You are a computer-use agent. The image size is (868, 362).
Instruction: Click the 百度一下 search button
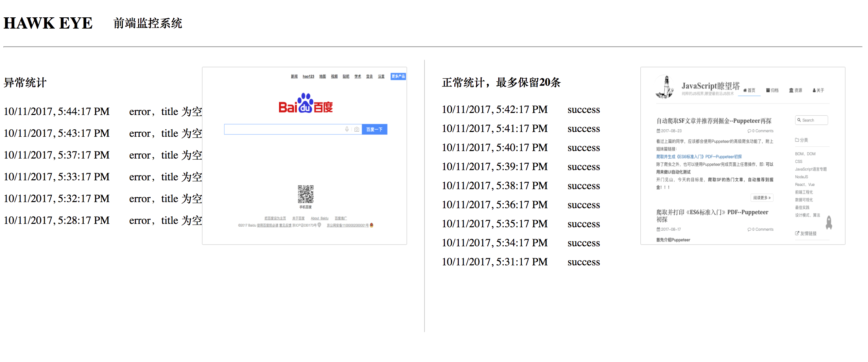click(x=375, y=129)
